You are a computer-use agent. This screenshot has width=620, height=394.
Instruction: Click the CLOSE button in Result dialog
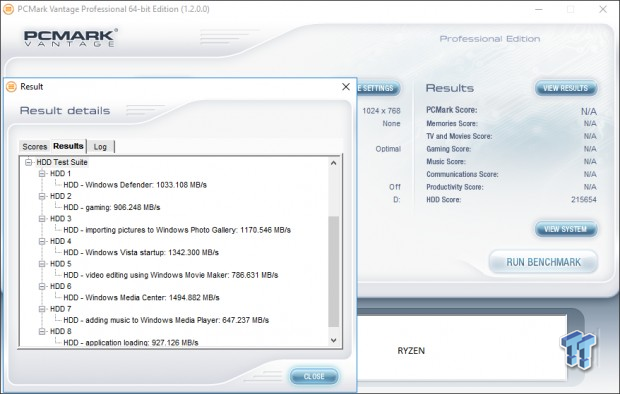tap(314, 377)
